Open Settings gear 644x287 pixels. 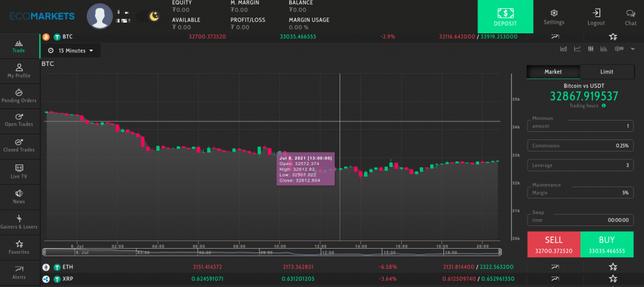coord(554,17)
